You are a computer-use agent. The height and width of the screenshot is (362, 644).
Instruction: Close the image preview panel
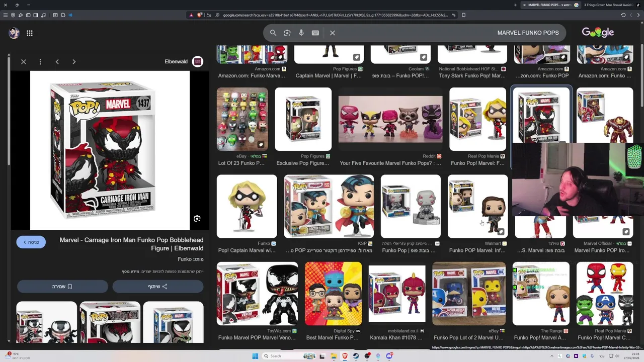(x=24, y=62)
